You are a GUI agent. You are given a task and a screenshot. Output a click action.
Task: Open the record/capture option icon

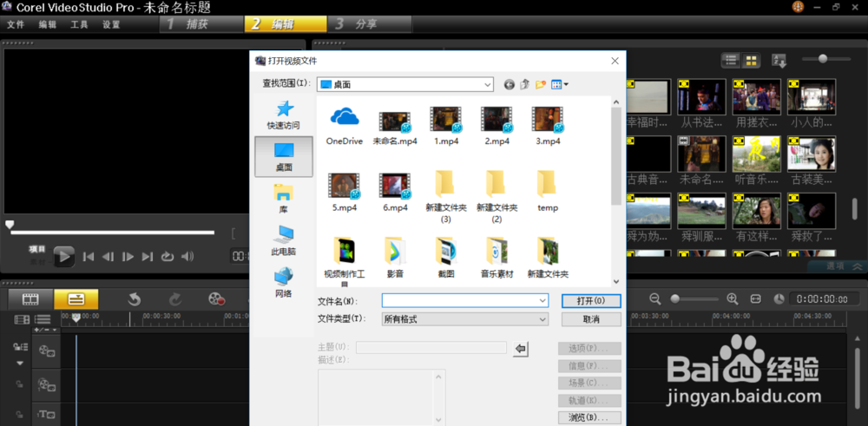pyautogui.click(x=216, y=299)
